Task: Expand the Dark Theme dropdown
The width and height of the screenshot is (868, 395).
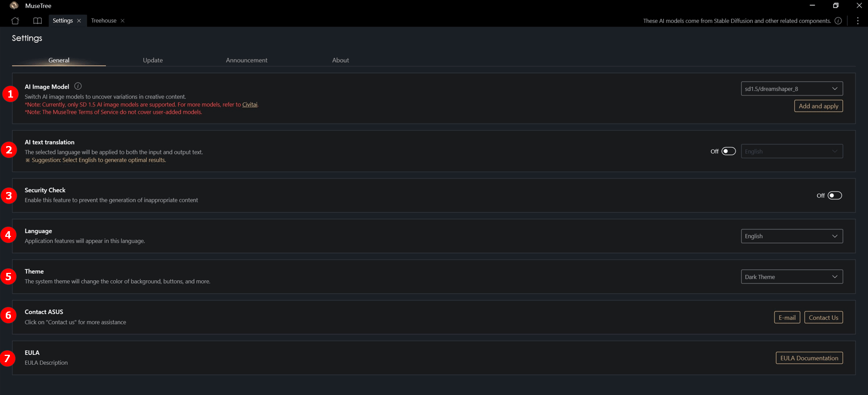Action: (x=792, y=277)
